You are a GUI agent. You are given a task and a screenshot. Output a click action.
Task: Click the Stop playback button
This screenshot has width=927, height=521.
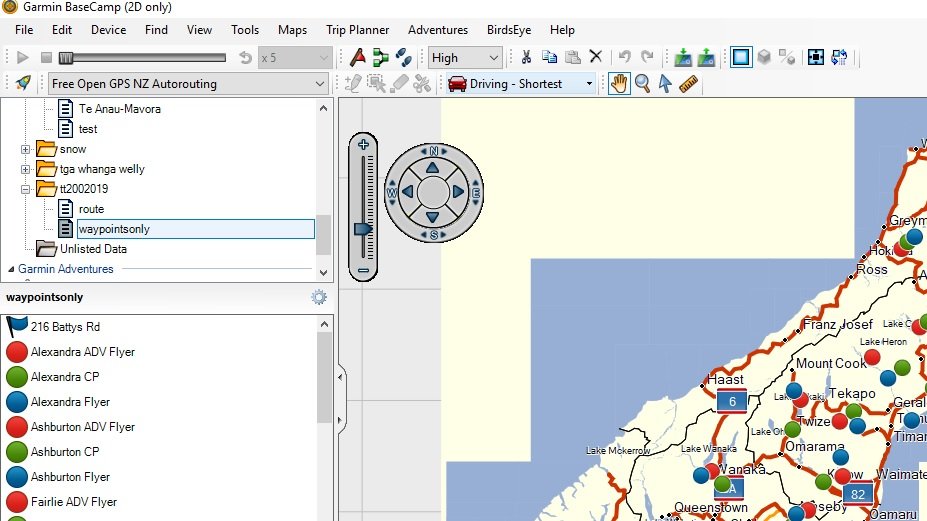coord(46,57)
